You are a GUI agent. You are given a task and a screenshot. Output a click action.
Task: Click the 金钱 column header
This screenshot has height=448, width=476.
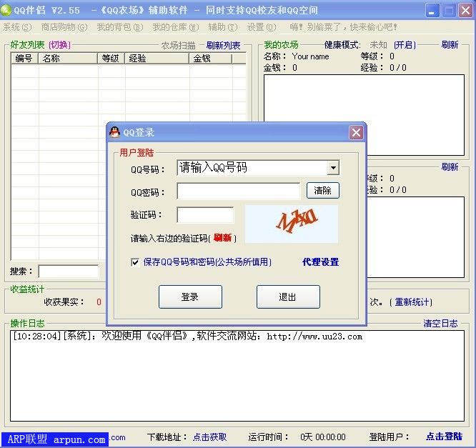tap(211, 59)
